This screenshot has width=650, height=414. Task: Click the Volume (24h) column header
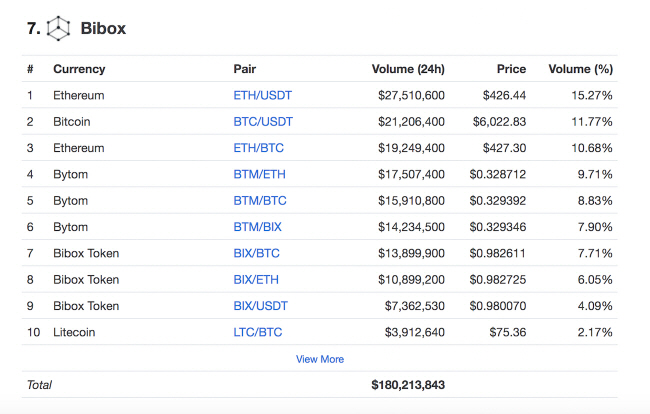click(x=408, y=69)
